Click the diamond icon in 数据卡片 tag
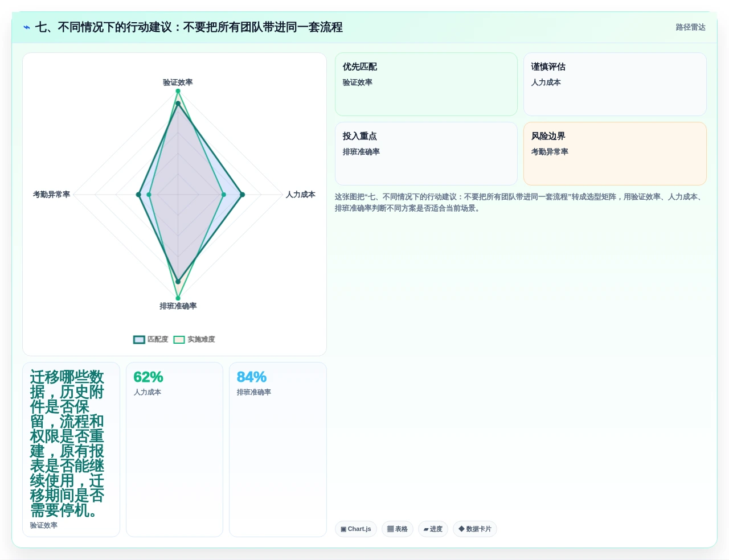This screenshot has width=729, height=560. coord(461,529)
